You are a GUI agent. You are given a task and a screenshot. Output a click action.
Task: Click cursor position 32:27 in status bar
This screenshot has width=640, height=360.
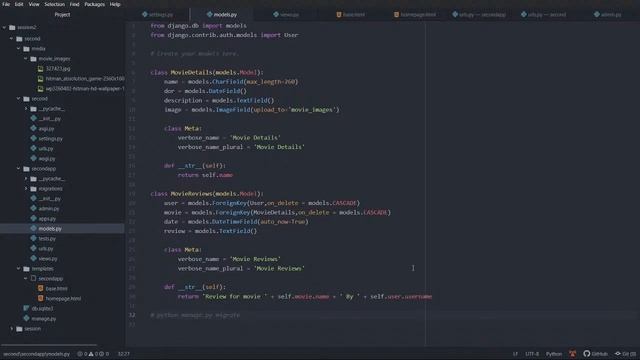click(x=123, y=354)
